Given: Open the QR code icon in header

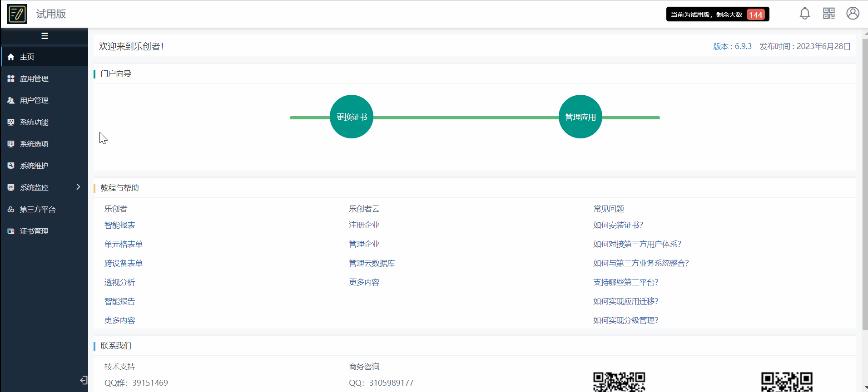Looking at the screenshot, I should (x=828, y=14).
